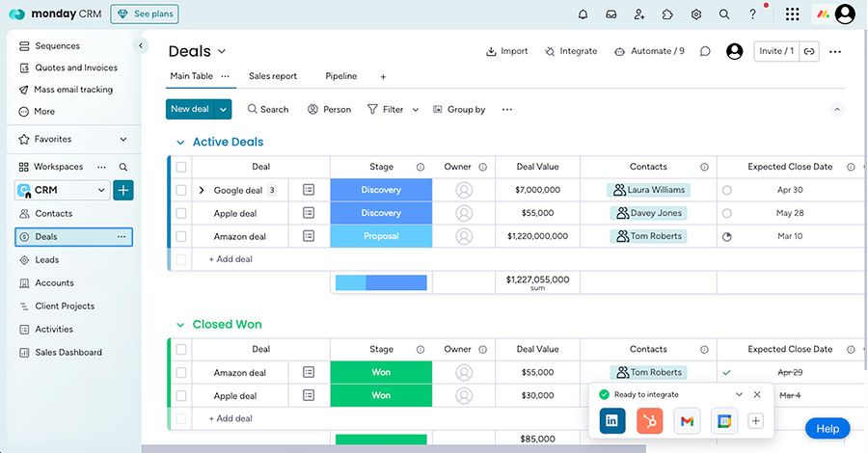The height and width of the screenshot is (453, 868).
Task: Toggle status circle for Apr 30 date
Action: click(727, 190)
